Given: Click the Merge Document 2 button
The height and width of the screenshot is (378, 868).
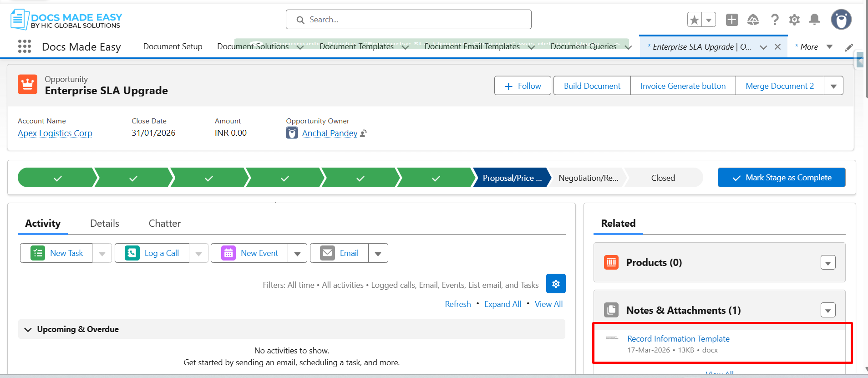Looking at the screenshot, I should tap(780, 86).
